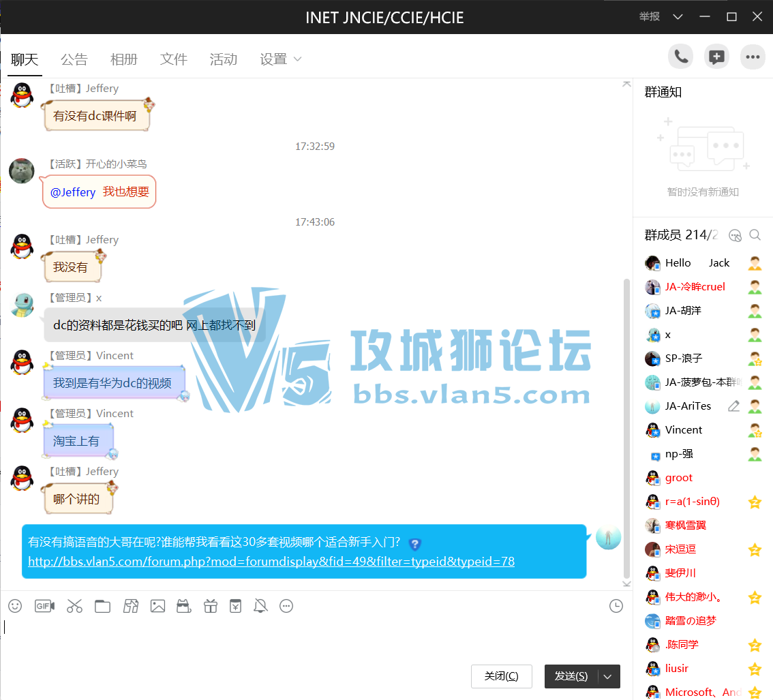
Task: Select member SP-浪子
Action: [x=703, y=359]
